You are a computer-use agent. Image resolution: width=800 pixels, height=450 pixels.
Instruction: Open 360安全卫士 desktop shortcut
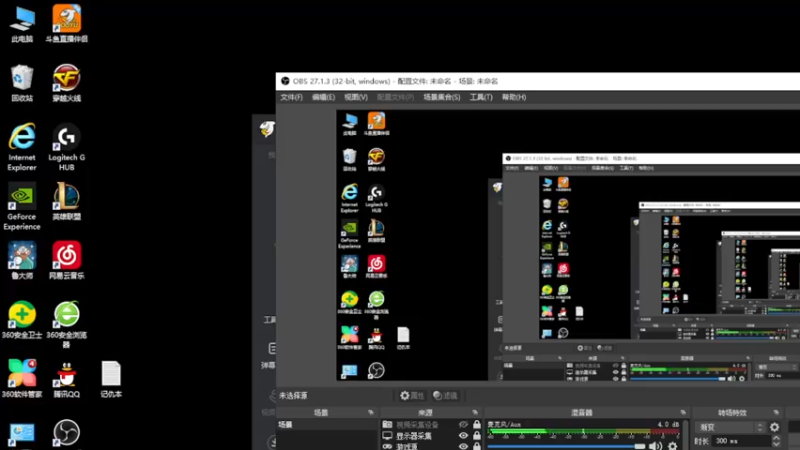(x=22, y=320)
